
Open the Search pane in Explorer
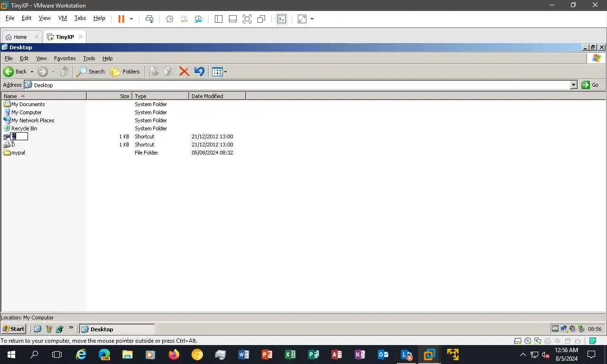(91, 72)
